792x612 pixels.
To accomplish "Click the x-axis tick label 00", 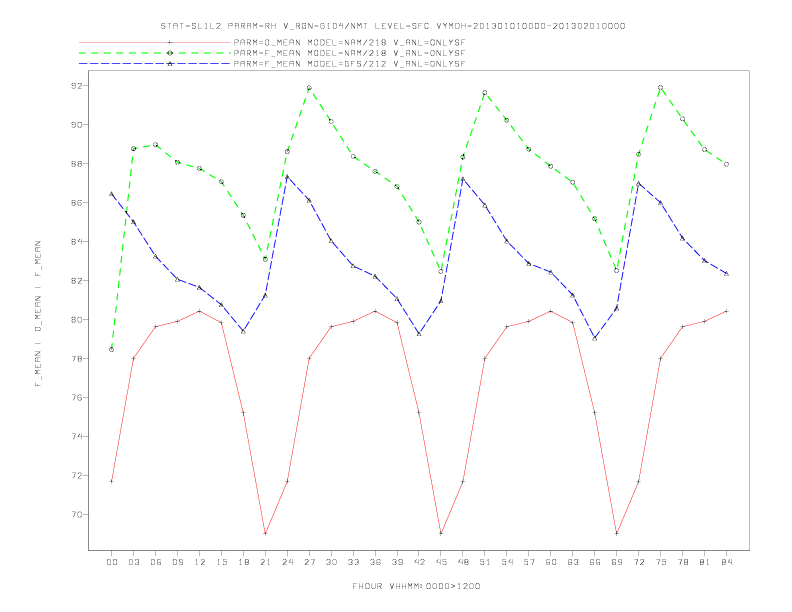I will [112, 562].
